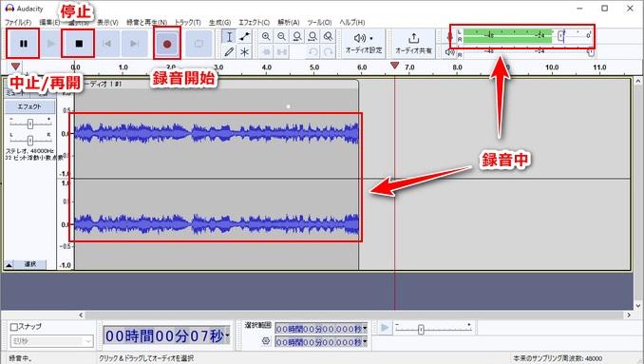Image resolution: width=644 pixels, height=364 pixels.
Task: Adjust the track pan L/R slider
Action: (x=30, y=140)
